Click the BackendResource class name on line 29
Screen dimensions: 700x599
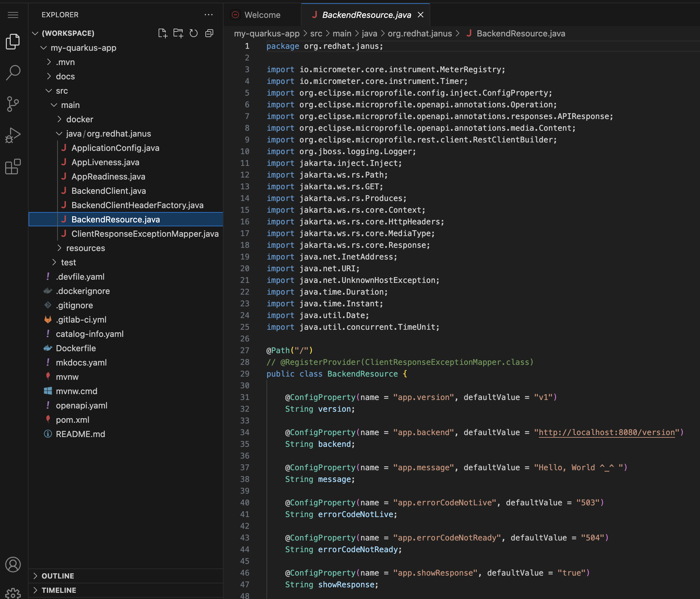click(362, 374)
